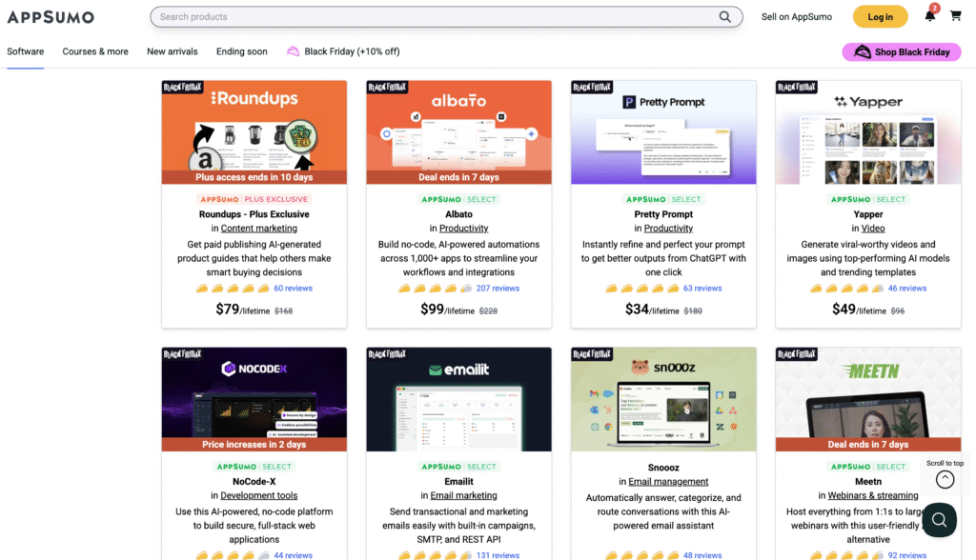Open the Courses & more menu
Screen dimensions: 976x560
tap(95, 51)
